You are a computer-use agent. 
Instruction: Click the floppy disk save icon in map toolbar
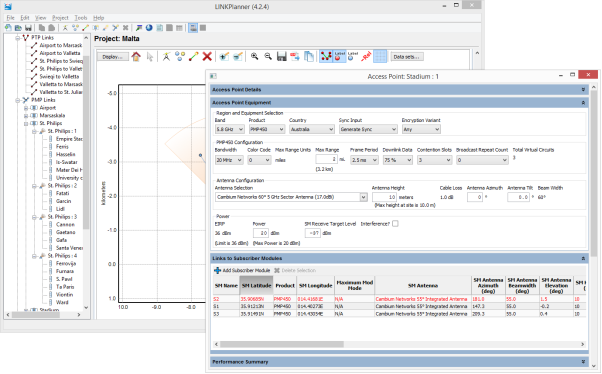tap(281, 56)
